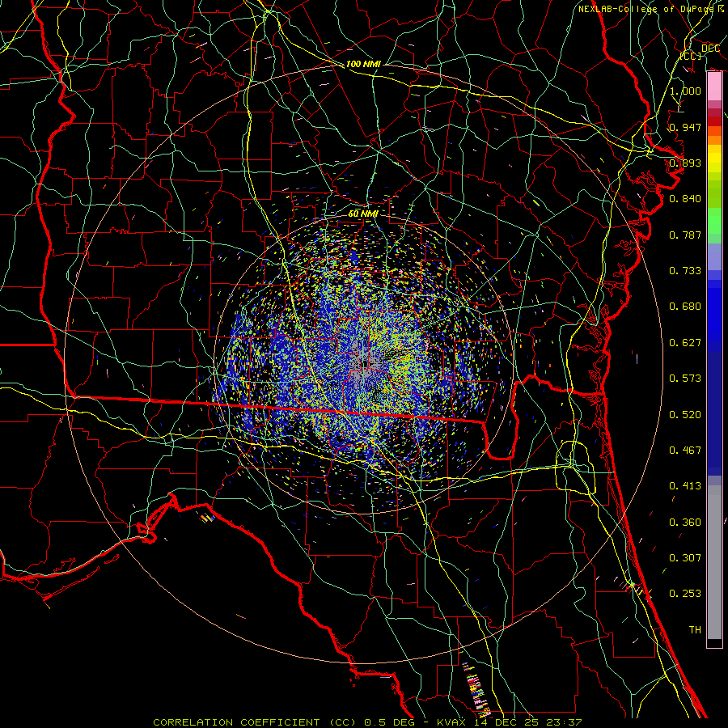
Task: Click the 0.520 legend value
Action: pyautogui.click(x=685, y=415)
